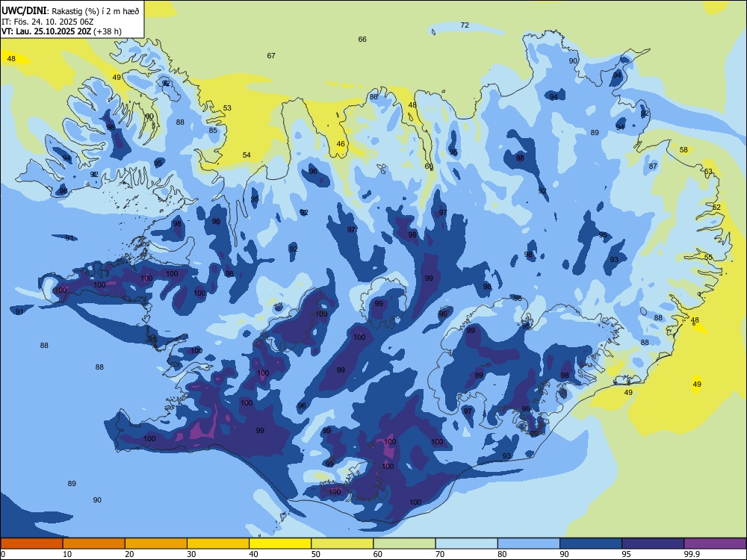Screen dimensions: 747x560
Task: Click the 0–10 dark orange legend swatch
Action: pos(31,544)
